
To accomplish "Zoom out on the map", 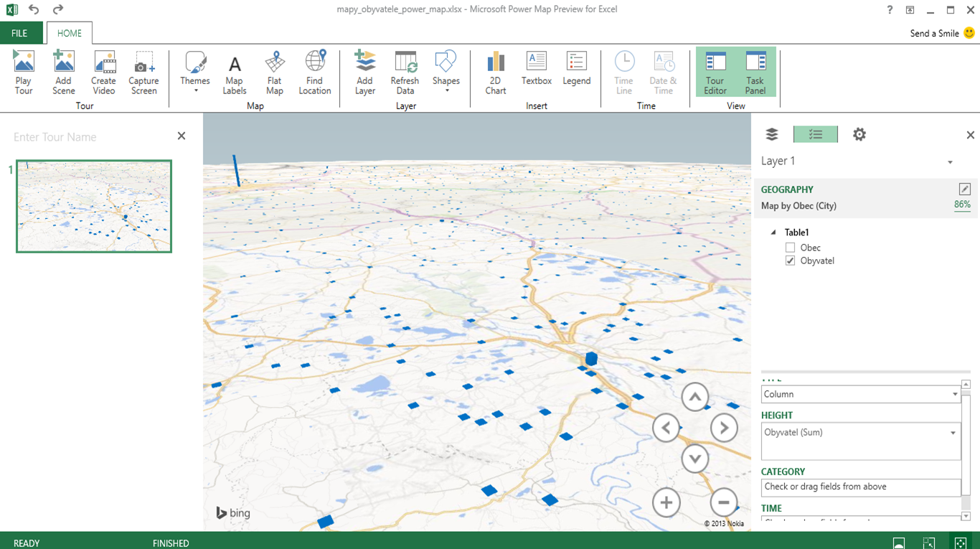I will [724, 502].
